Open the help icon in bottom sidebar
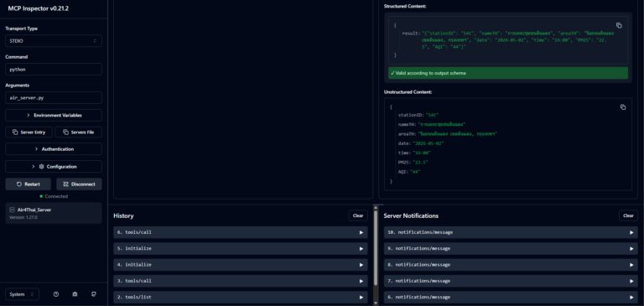Image resolution: width=644 pixels, height=306 pixels. (x=56, y=294)
